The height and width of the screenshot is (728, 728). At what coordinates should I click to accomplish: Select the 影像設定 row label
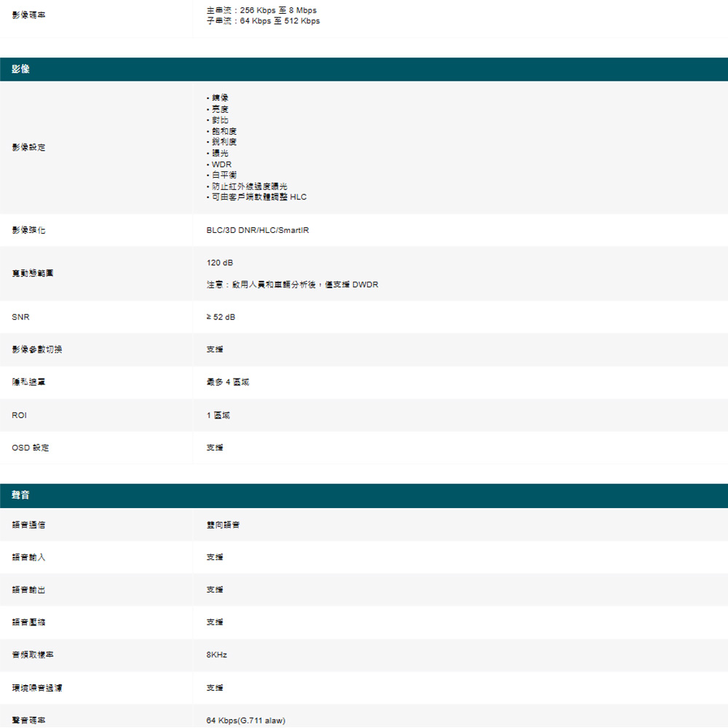[29, 148]
